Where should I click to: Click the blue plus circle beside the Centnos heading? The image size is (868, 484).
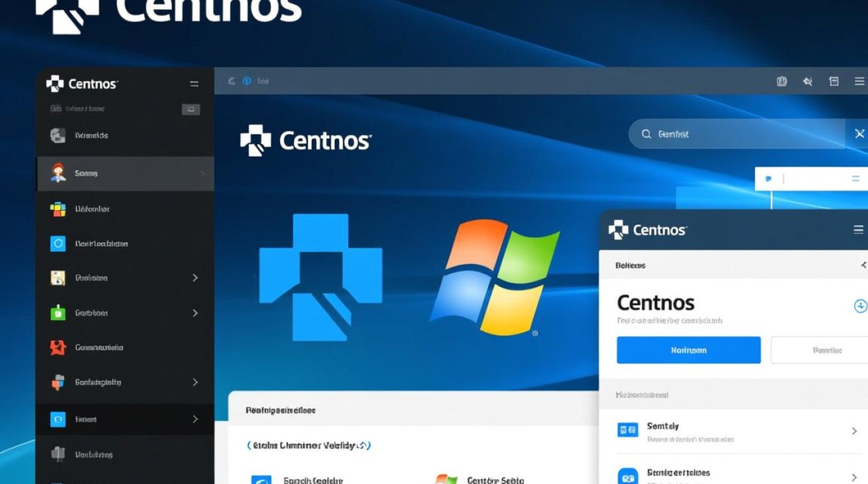860,306
